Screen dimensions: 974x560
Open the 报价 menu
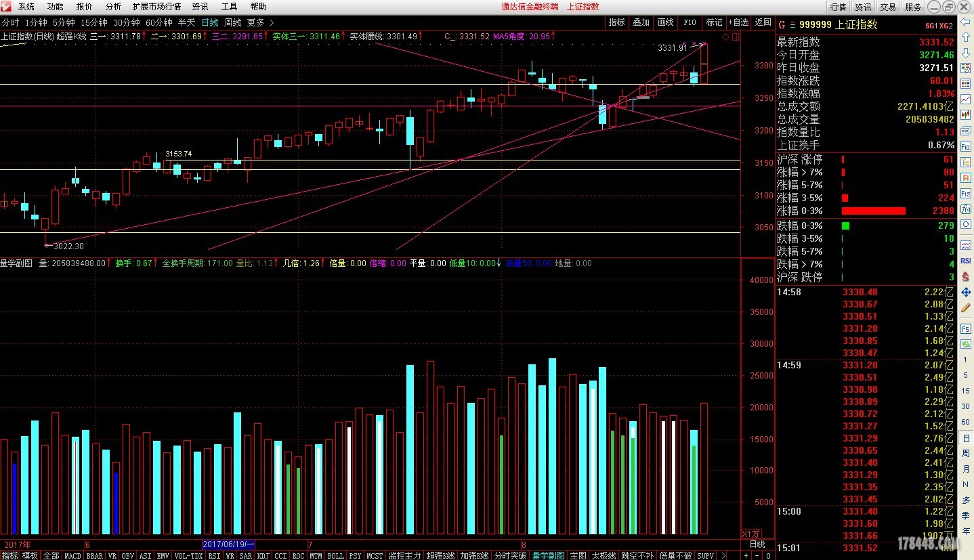(85, 6)
